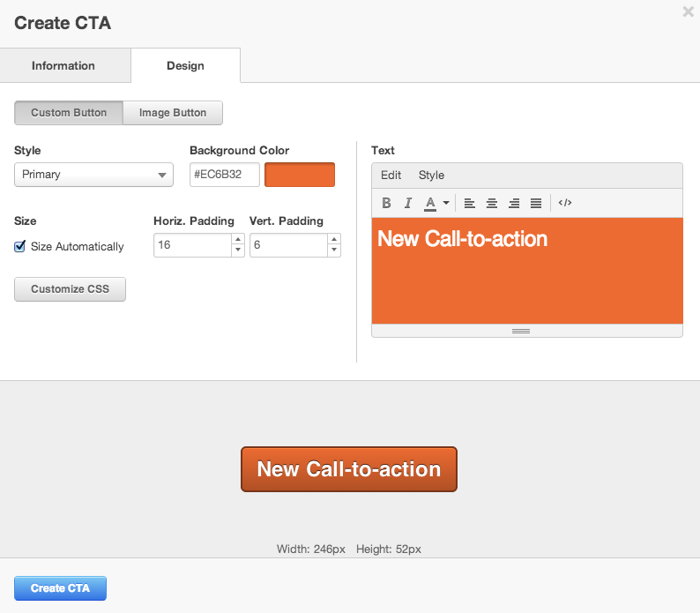Click the Customize CSS button
Screen dimensions: 700x613
coord(70,289)
